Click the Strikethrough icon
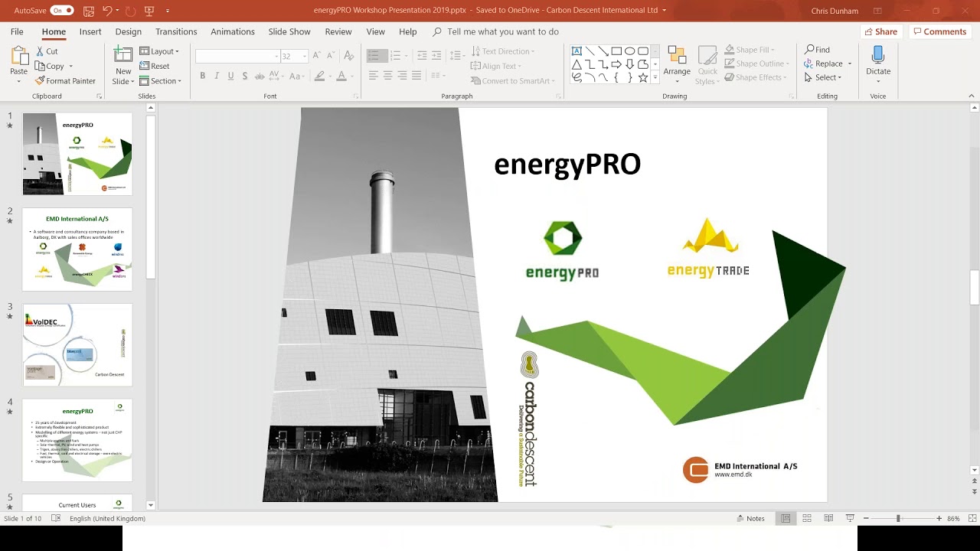The height and width of the screenshot is (551, 980). pyautogui.click(x=259, y=76)
